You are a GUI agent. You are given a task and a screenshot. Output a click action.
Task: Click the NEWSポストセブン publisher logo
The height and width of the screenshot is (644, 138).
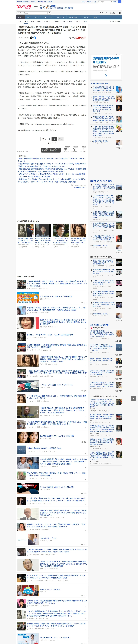pyautogui.click(x=77, y=38)
